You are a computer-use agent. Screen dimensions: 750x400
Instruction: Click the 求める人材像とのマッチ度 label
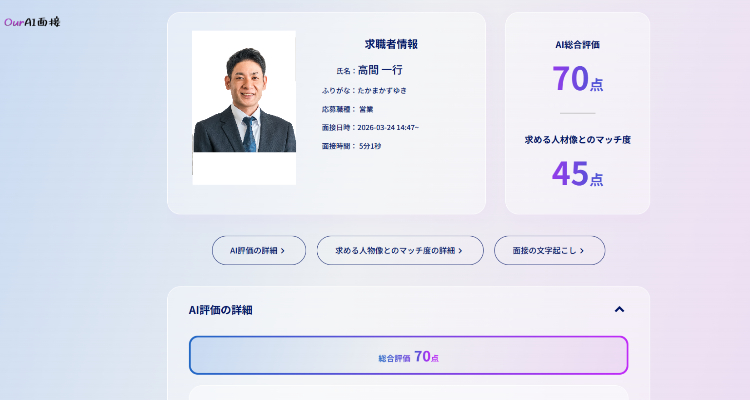[577, 140]
